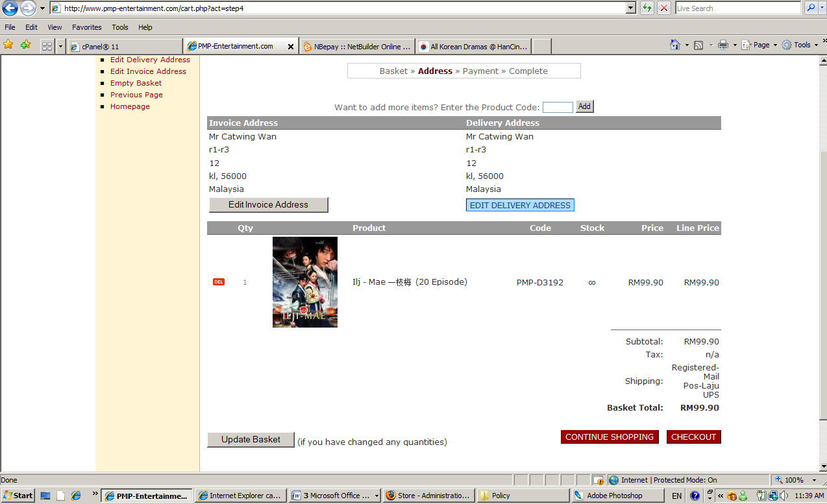Open the Page toolbar dropdown
The width and height of the screenshot is (827, 504).
tap(761, 45)
